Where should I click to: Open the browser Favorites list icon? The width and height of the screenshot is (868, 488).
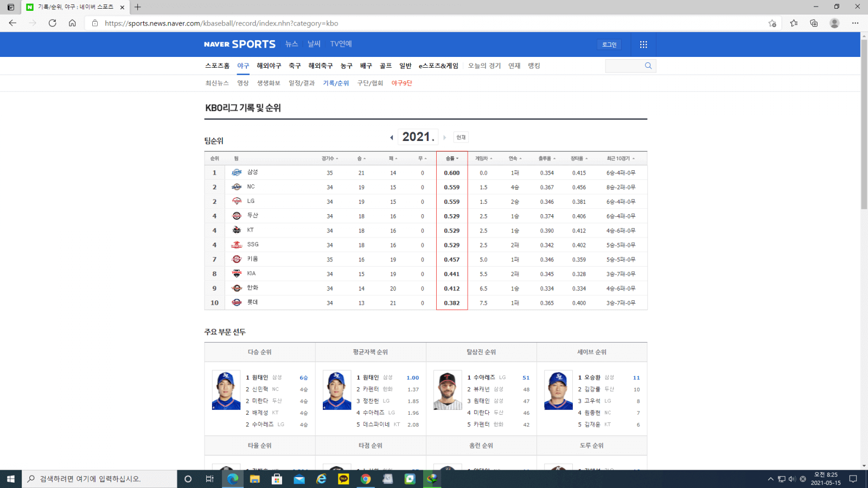click(x=794, y=23)
